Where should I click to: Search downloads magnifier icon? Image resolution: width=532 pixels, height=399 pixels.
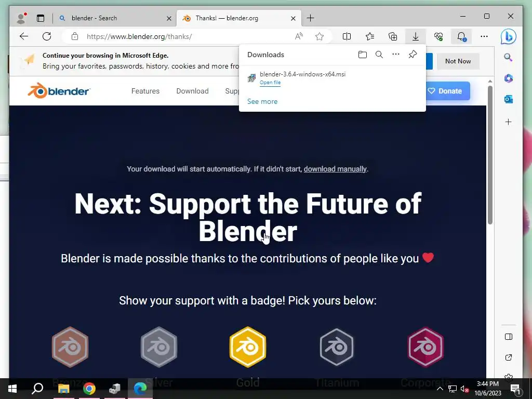379,55
